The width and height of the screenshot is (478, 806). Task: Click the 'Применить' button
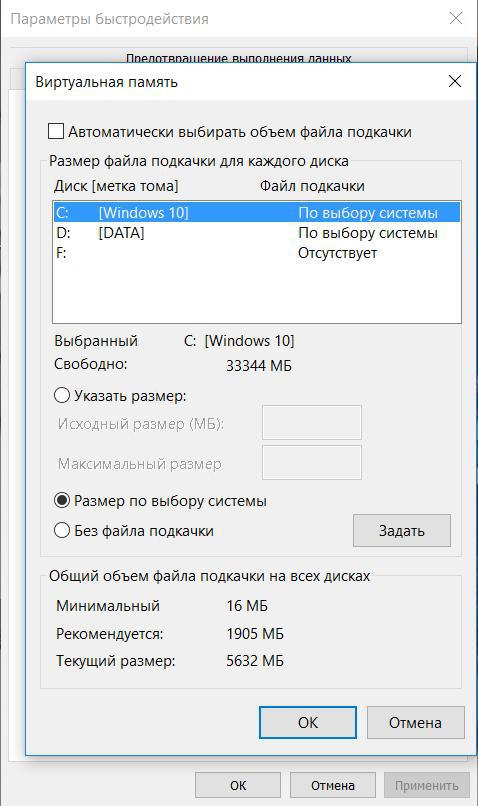(x=427, y=785)
